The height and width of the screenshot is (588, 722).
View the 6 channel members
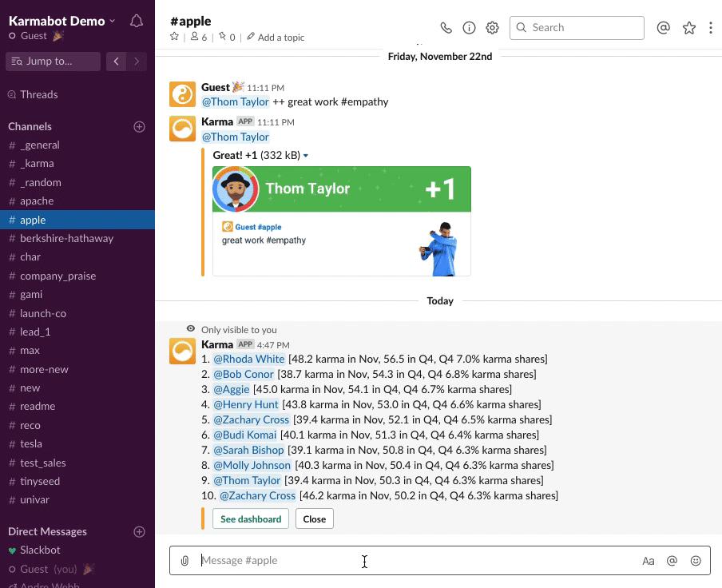pyautogui.click(x=199, y=38)
